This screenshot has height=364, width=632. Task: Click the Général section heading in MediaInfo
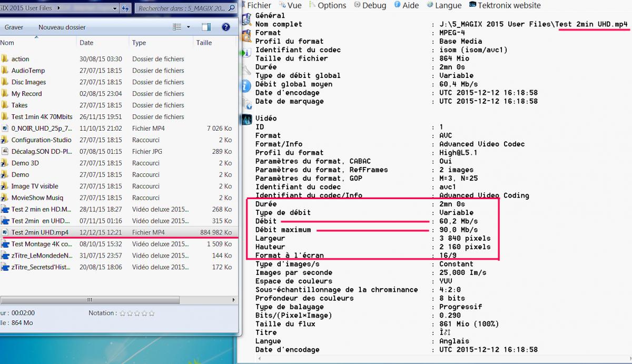(270, 16)
